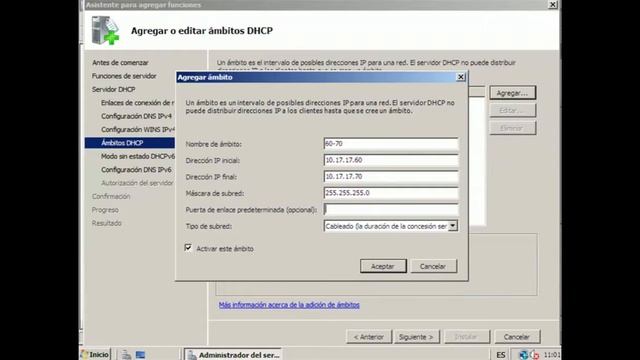640x360 pixels.
Task: Click the red alert tray icon
Action: tap(534, 355)
